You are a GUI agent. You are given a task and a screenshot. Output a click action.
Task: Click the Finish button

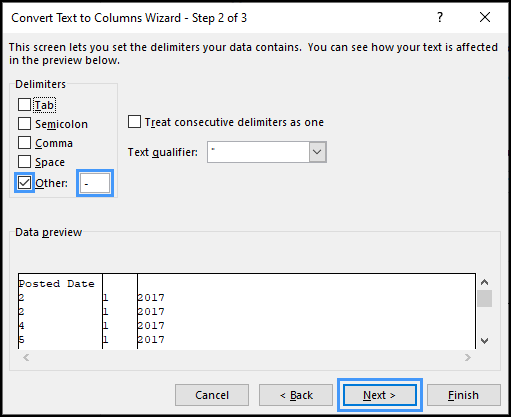pyautogui.click(x=464, y=395)
